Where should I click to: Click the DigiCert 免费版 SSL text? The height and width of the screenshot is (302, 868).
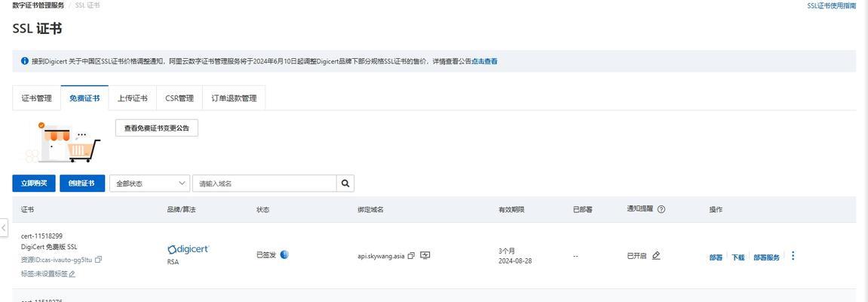49,247
